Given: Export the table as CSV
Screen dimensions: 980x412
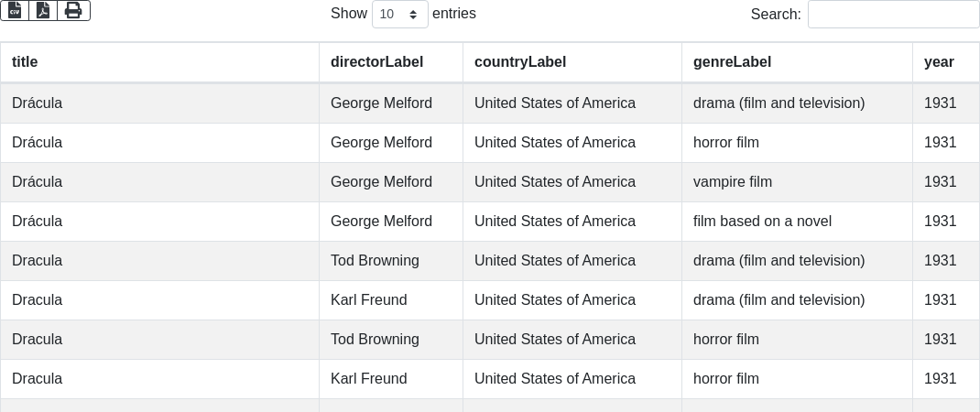Looking at the screenshot, I should coord(15,10).
